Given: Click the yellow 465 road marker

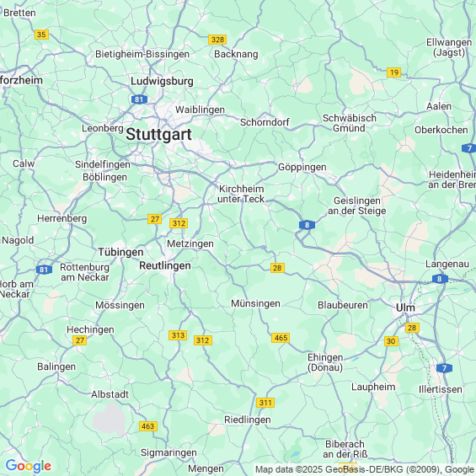Looking at the screenshot, I should 281,338.
